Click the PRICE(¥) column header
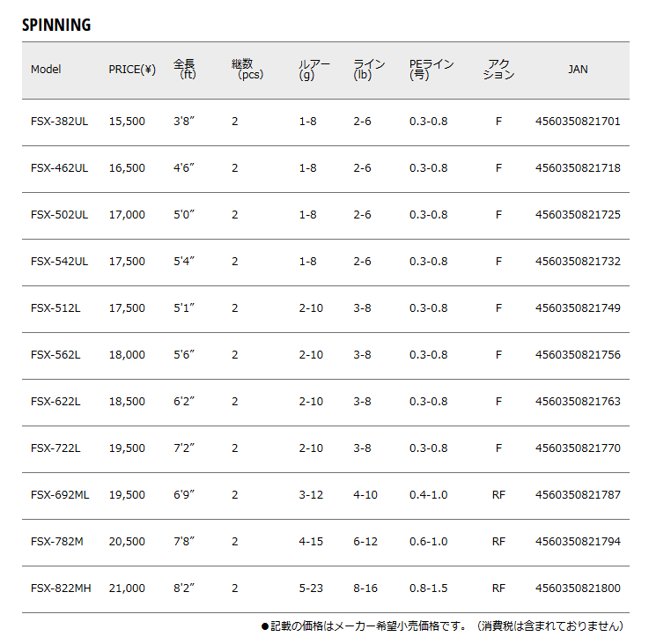This screenshot has height=644, width=671. pyautogui.click(x=132, y=70)
